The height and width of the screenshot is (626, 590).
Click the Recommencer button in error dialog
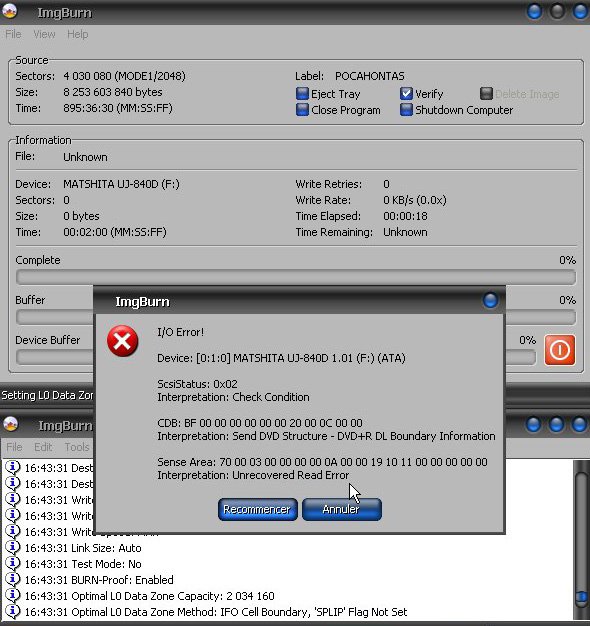coord(257,509)
